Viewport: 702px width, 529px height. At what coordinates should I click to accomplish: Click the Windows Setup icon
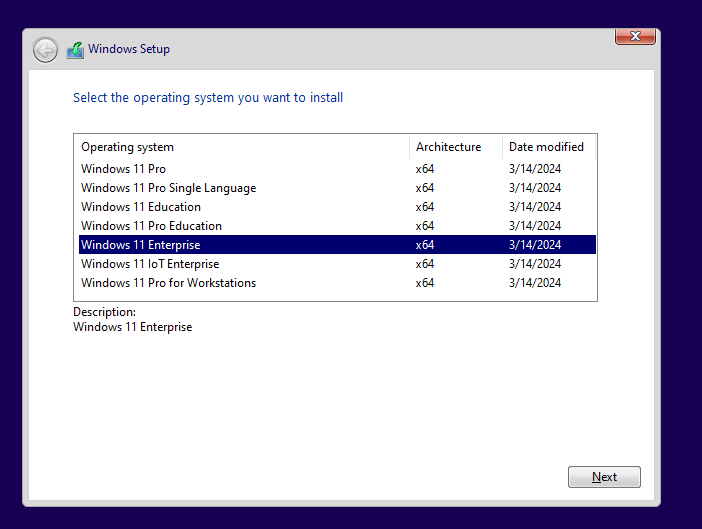tap(75, 50)
